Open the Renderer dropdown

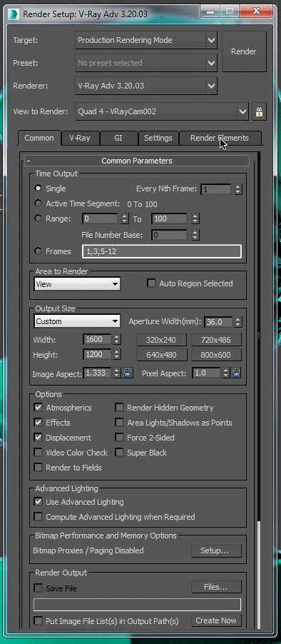click(x=146, y=86)
